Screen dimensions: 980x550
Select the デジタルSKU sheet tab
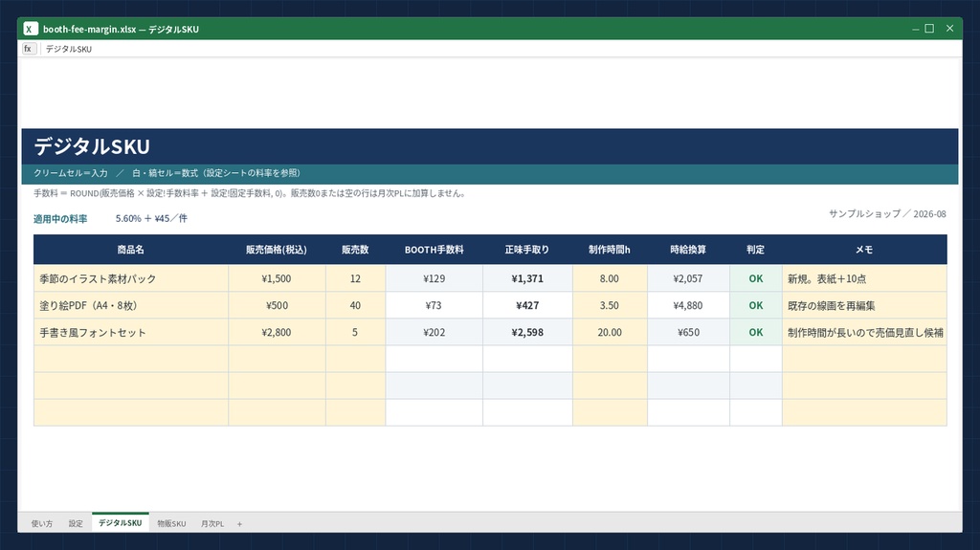[x=120, y=522]
